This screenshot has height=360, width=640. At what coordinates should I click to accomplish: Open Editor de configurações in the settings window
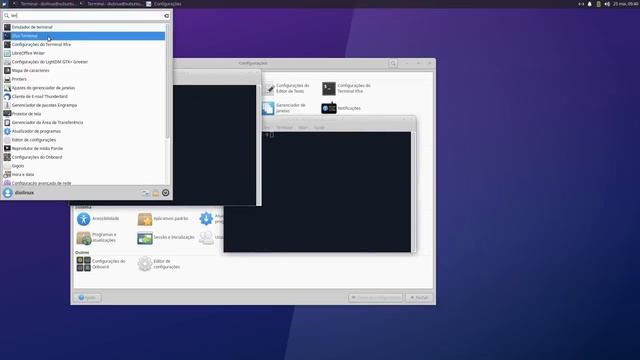[x=159, y=264]
